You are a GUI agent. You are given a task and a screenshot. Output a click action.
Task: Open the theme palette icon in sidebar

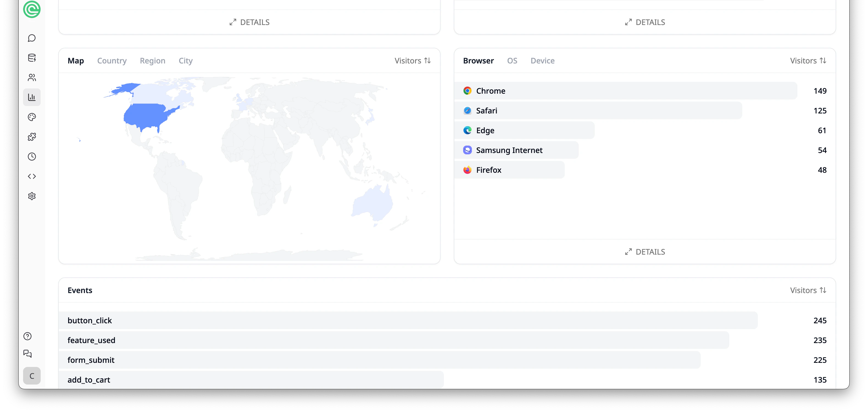click(x=32, y=117)
